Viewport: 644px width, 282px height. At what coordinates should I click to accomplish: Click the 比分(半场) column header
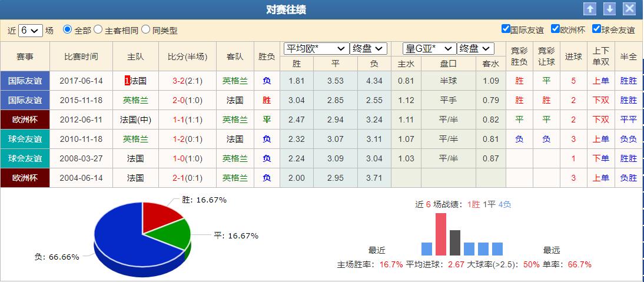tap(187, 57)
